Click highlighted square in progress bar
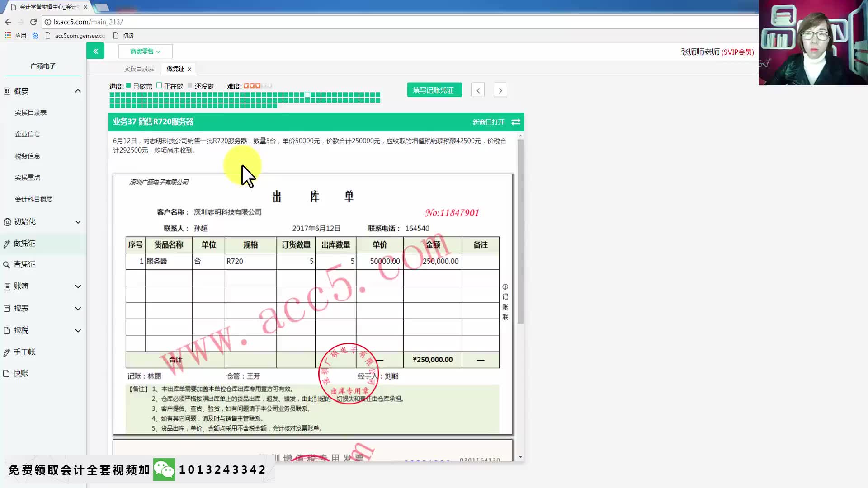The height and width of the screenshot is (488, 868). tap(307, 95)
